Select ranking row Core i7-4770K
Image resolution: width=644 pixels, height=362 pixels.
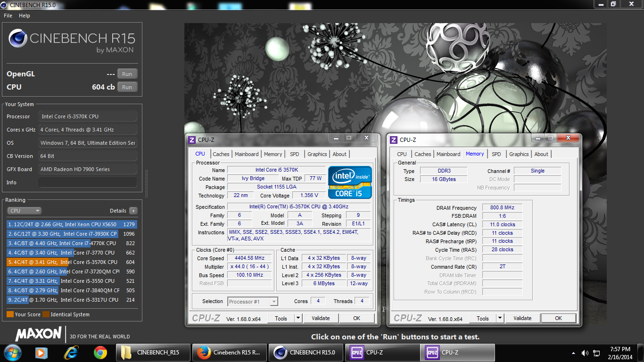click(72, 243)
